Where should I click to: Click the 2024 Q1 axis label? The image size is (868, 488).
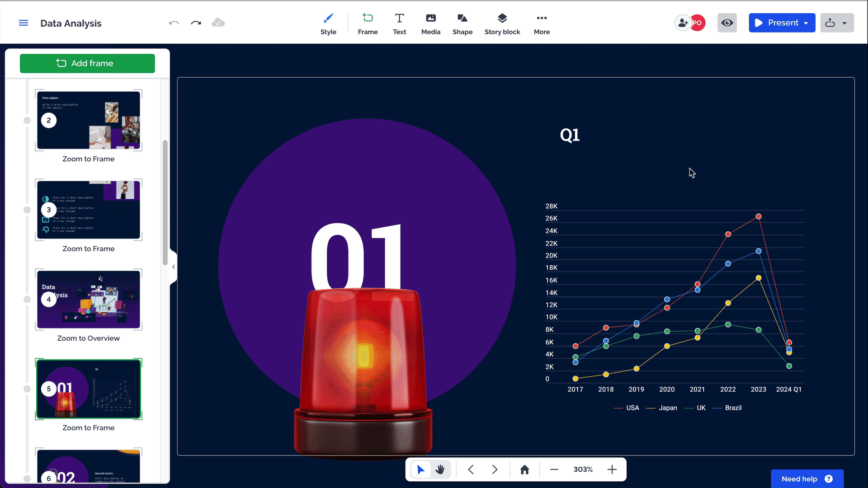(789, 389)
